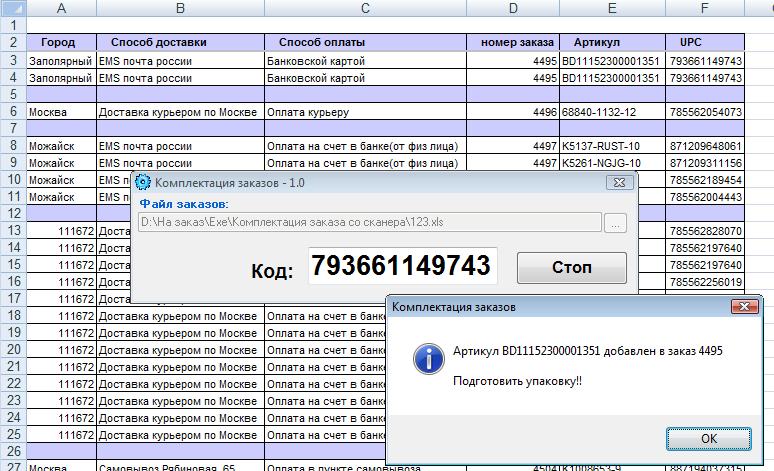Select UPC 785562054073 cell
Image resolution: width=774 pixels, height=471 pixels.
tap(704, 112)
